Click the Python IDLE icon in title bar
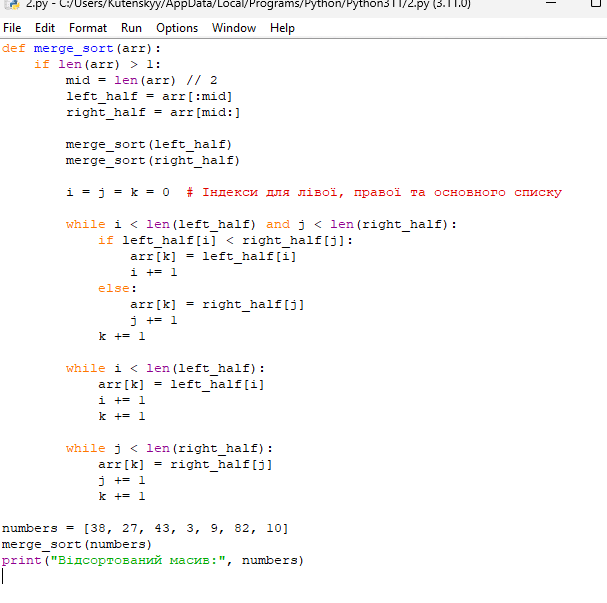The height and width of the screenshot is (603, 607). point(12,4)
